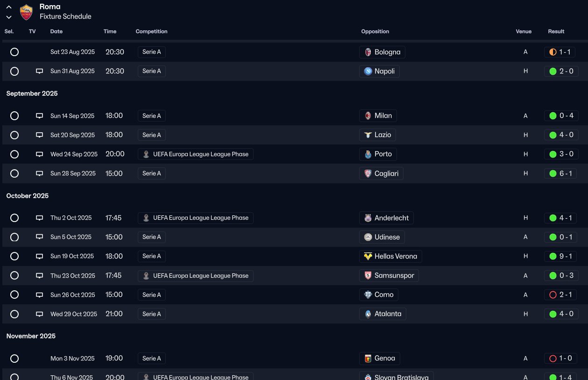Screen dimensions: 588x380
Task: Click the Genoa club badge
Action: click(368, 358)
